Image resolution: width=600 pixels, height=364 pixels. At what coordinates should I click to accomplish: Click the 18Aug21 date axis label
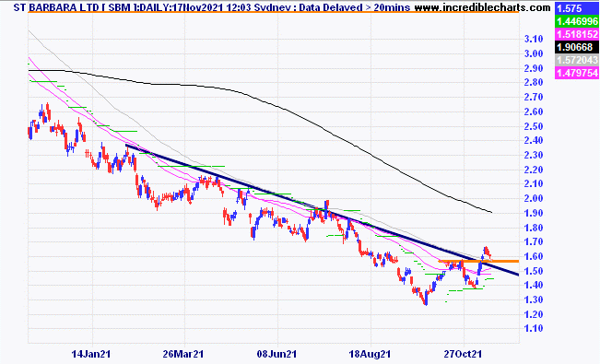(370, 354)
